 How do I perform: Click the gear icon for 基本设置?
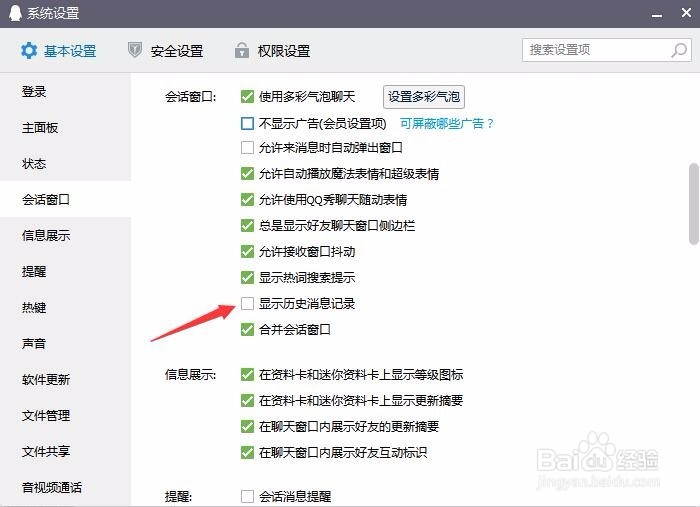[29, 50]
